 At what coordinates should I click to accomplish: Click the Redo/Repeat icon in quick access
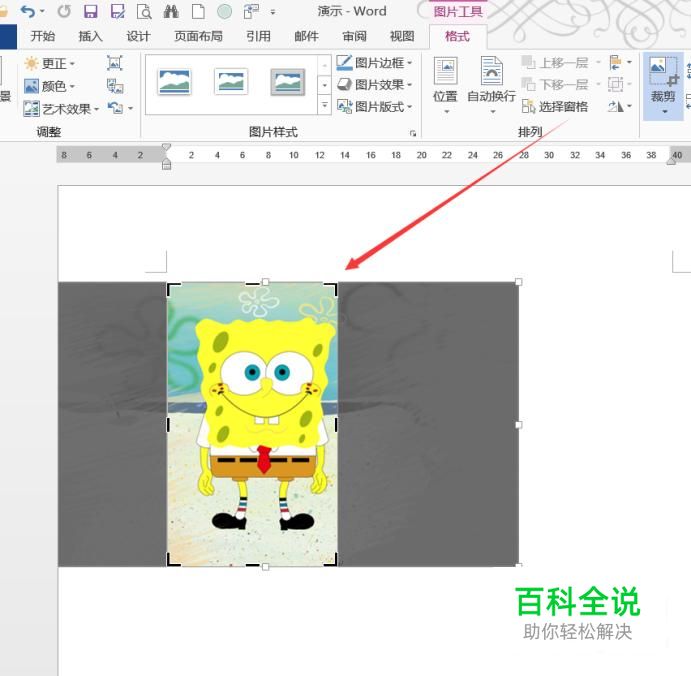coord(64,11)
